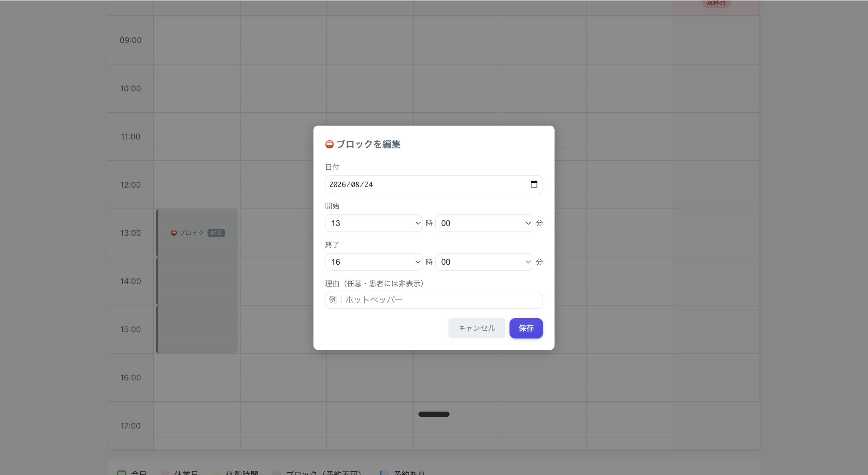The width and height of the screenshot is (868, 475).
Task: Click the 保存 save button
Action: click(526, 328)
